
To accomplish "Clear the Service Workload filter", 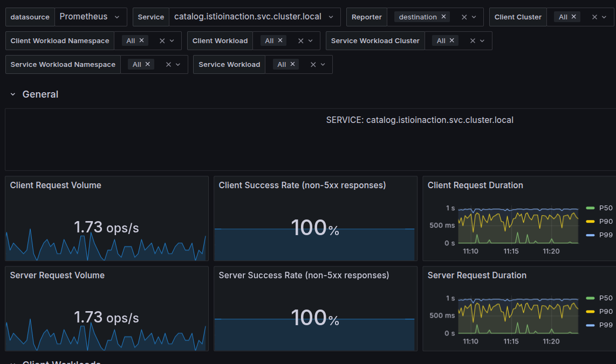I will (x=313, y=64).
